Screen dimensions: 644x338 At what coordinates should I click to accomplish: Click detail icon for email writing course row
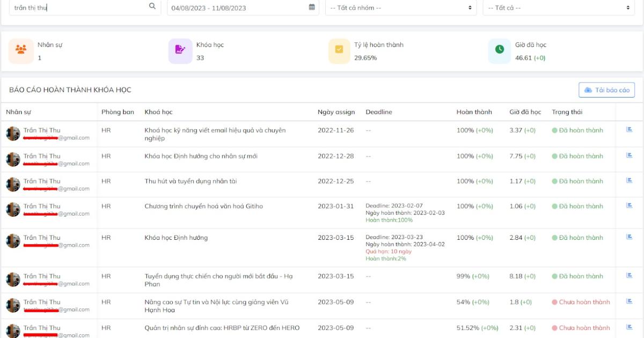pos(630,130)
